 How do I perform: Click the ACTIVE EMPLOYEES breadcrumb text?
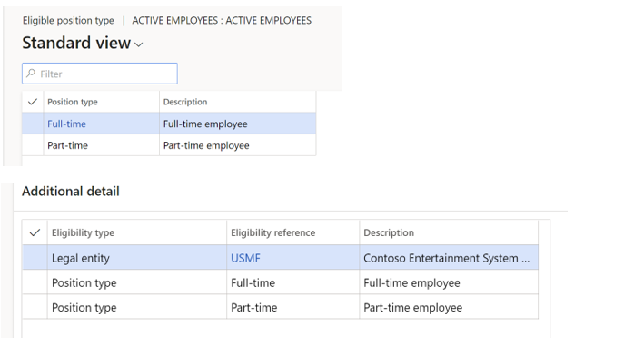point(222,21)
